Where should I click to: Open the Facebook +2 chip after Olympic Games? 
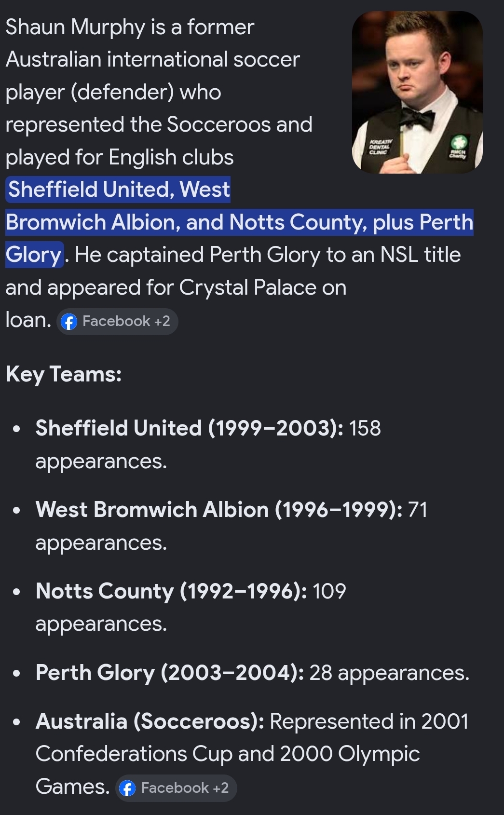pyautogui.click(x=176, y=788)
